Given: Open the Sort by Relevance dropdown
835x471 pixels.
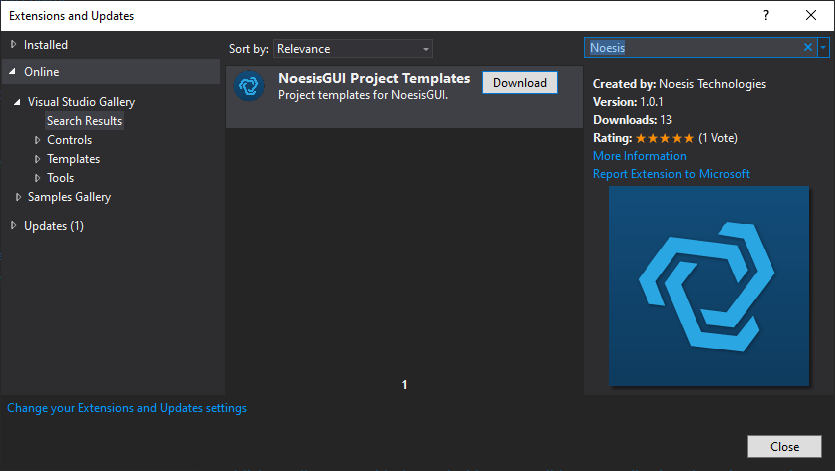Looking at the screenshot, I should coord(353,49).
